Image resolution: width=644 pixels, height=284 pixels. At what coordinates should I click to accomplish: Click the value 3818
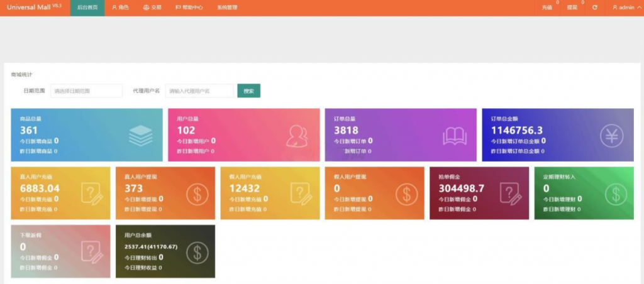346,130
